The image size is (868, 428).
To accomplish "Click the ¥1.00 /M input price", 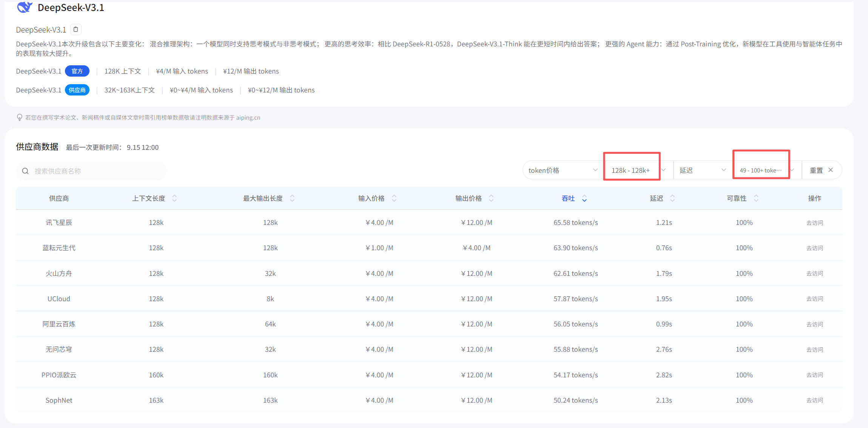I will [379, 248].
